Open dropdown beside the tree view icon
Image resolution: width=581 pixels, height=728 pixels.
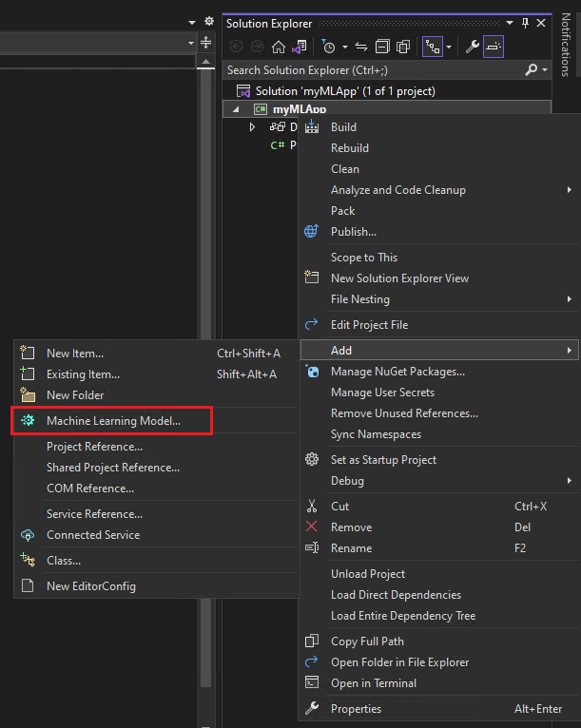click(x=449, y=48)
